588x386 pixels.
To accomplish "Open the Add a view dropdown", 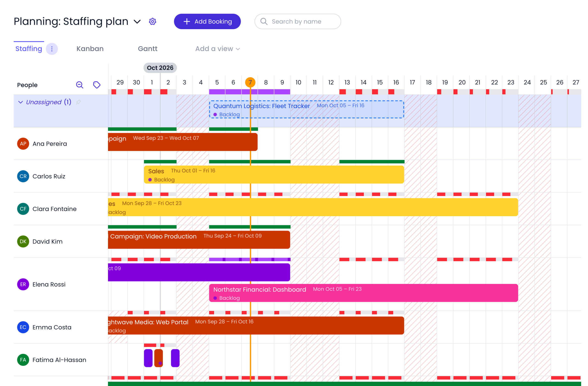I will pos(218,49).
